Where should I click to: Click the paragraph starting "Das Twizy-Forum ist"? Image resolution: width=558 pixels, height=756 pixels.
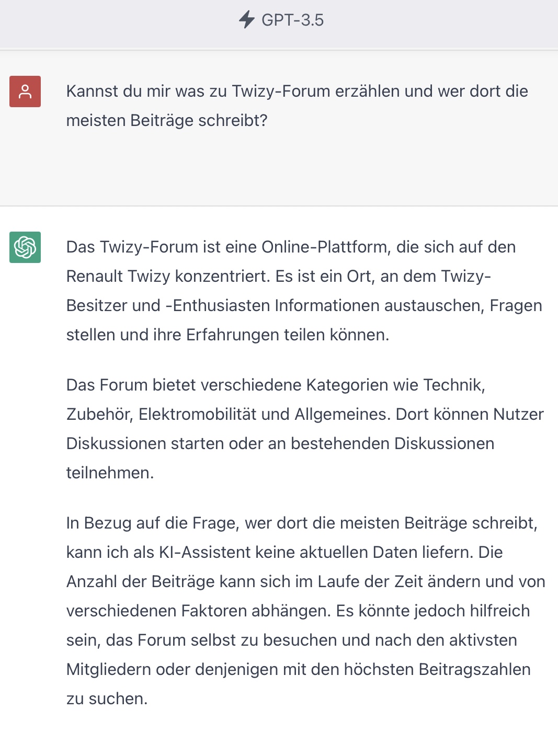pyautogui.click(x=303, y=291)
